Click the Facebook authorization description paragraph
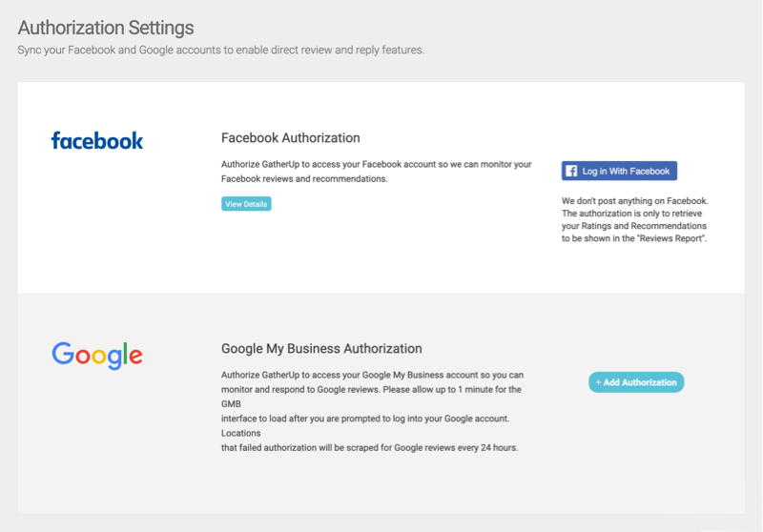 click(x=376, y=172)
